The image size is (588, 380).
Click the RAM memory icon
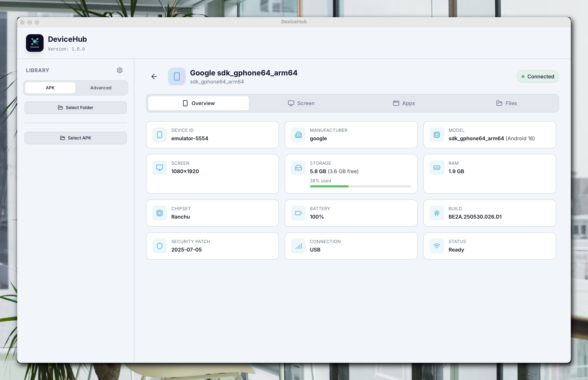436,168
